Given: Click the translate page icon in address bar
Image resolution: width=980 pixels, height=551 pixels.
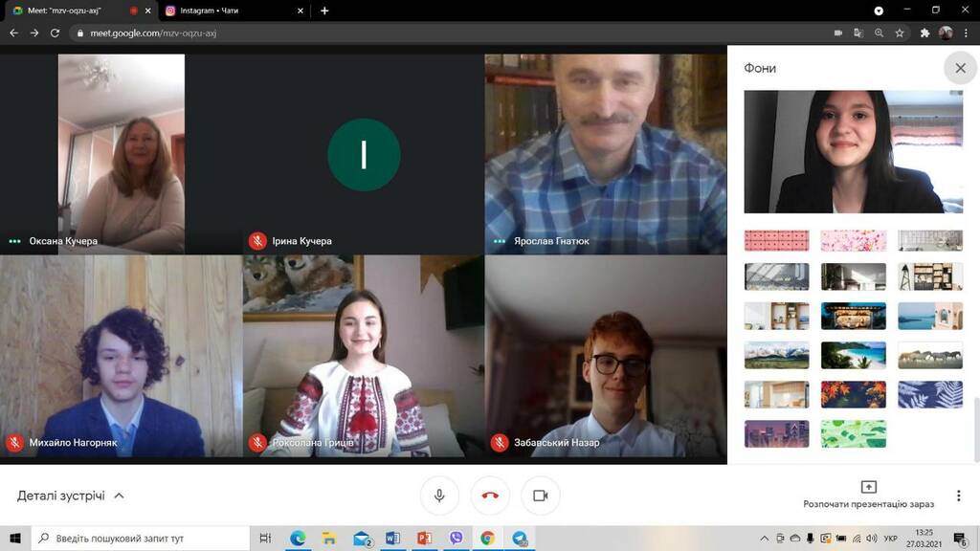Looking at the screenshot, I should click(858, 33).
